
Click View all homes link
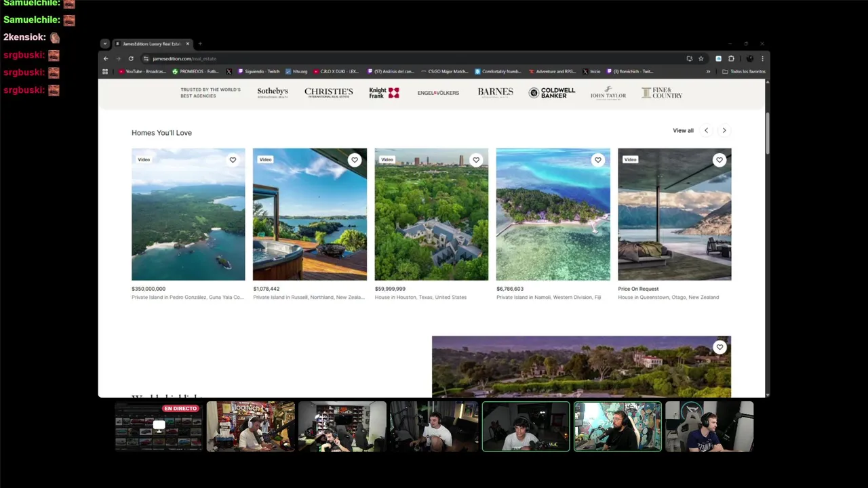point(683,130)
